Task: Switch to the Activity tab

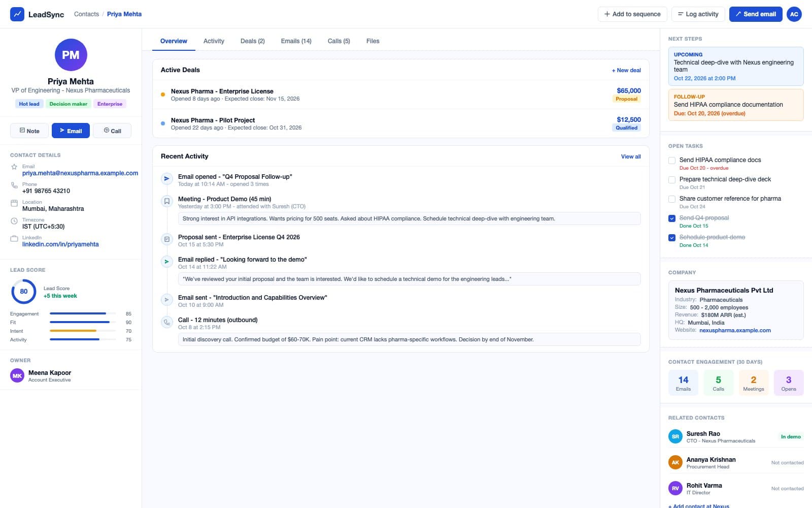Action: pos(214,41)
